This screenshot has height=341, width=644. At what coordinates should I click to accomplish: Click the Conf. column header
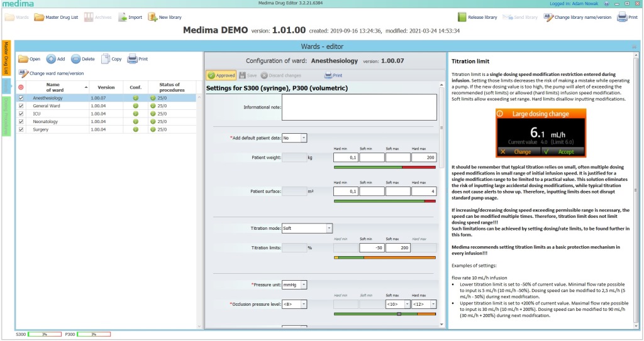click(136, 87)
